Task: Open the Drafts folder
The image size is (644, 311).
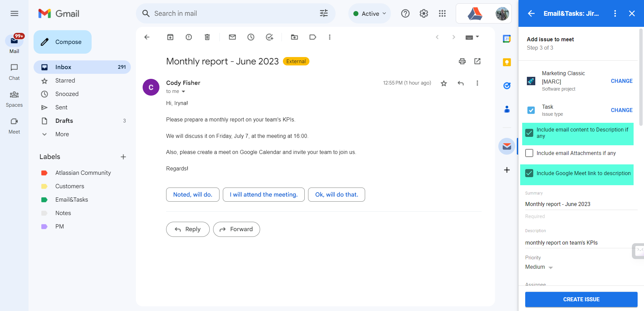Action: (x=82, y=121)
